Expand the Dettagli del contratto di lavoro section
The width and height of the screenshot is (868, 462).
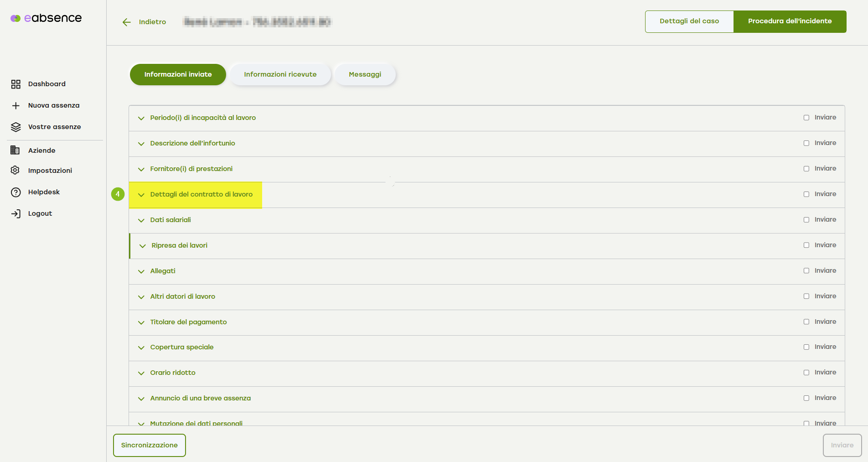click(201, 194)
